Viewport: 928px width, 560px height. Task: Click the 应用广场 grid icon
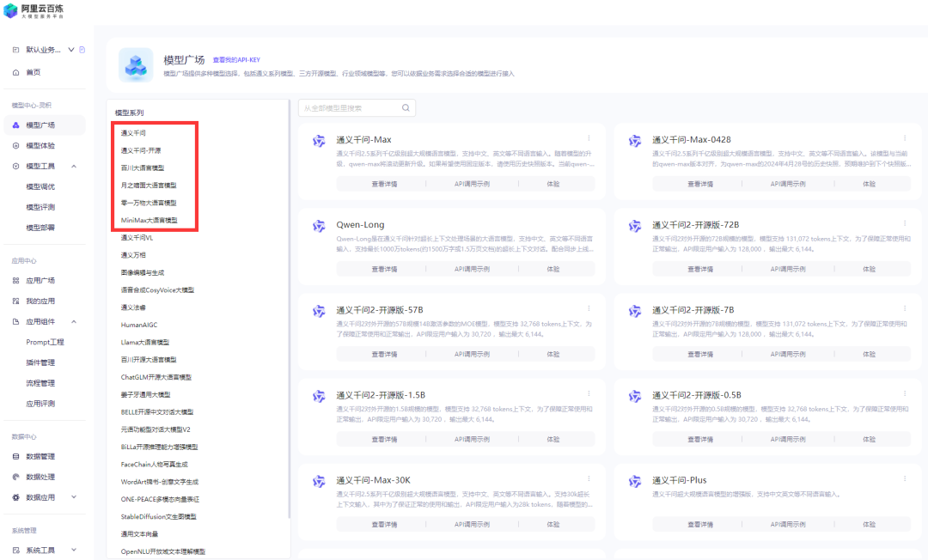16,280
